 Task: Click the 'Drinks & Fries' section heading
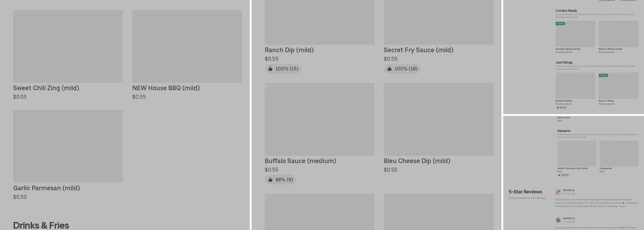tap(41, 225)
